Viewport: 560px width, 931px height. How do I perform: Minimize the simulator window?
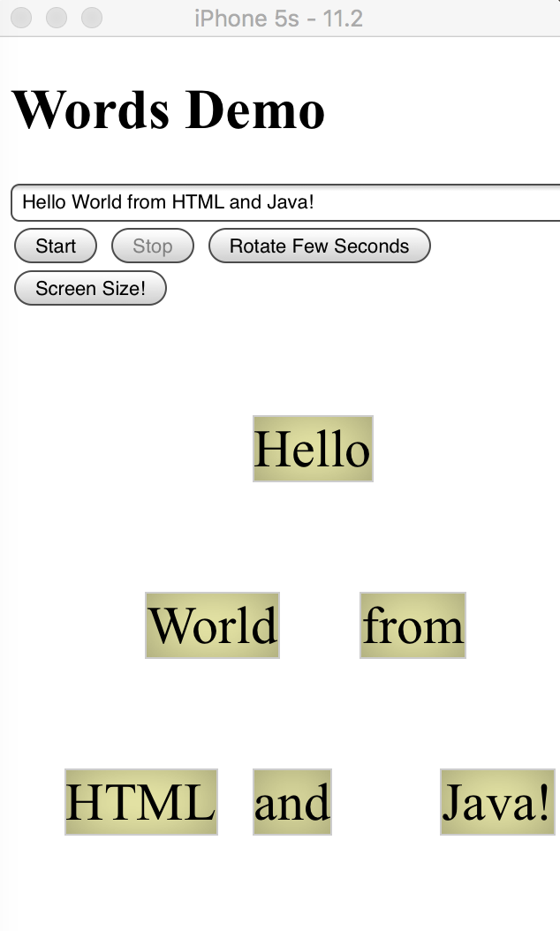pyautogui.click(x=57, y=18)
